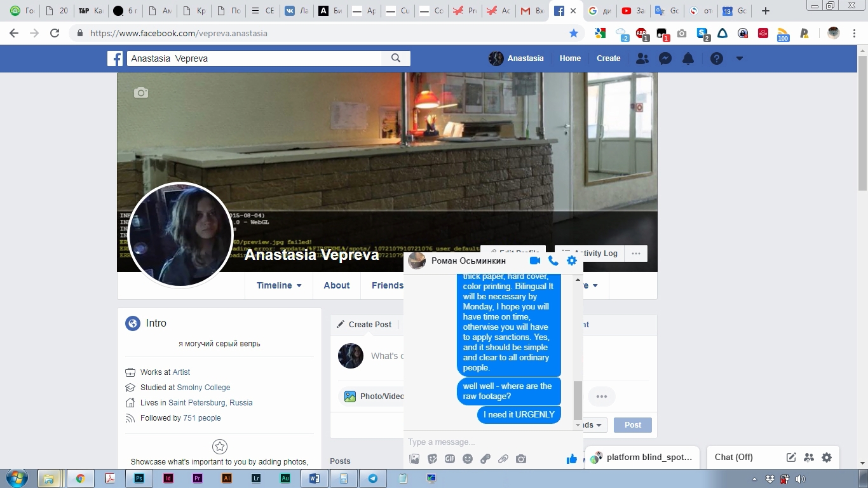
Task: Open the emoji picker in chat
Action: 468,459
